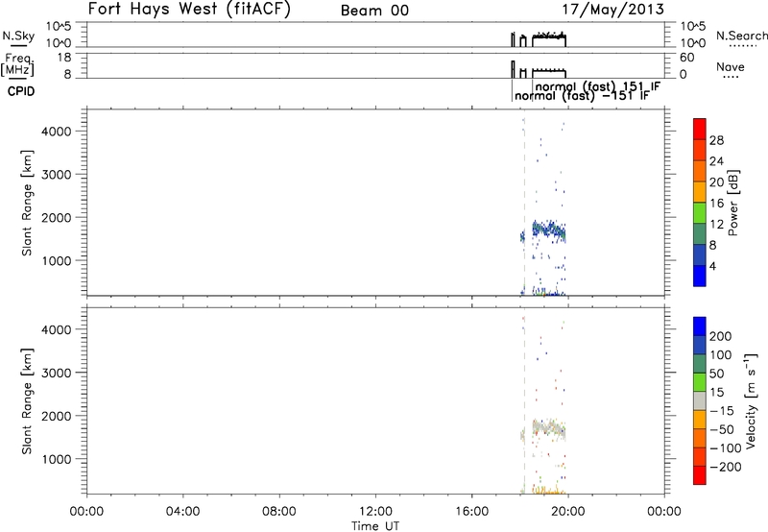
Task: Click the gray scatter band in the velocity panel
Action: [x=548, y=428]
